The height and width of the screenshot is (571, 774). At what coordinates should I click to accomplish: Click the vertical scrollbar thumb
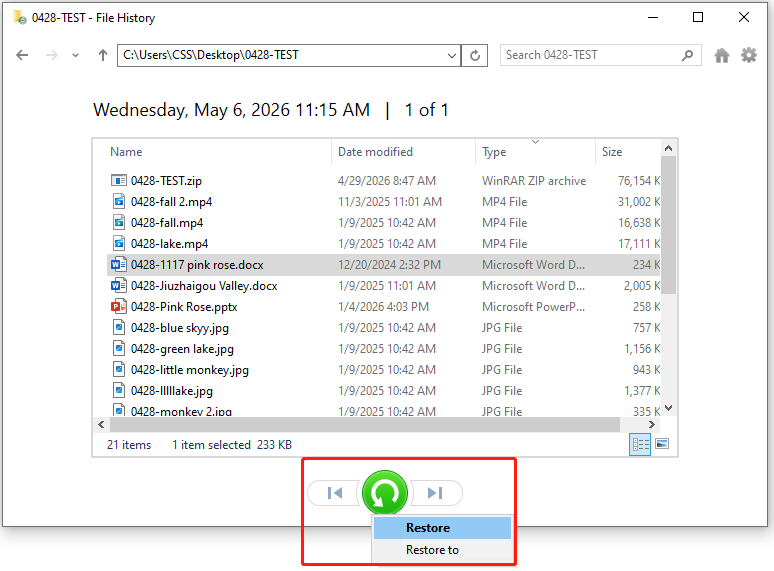pyautogui.click(x=668, y=225)
